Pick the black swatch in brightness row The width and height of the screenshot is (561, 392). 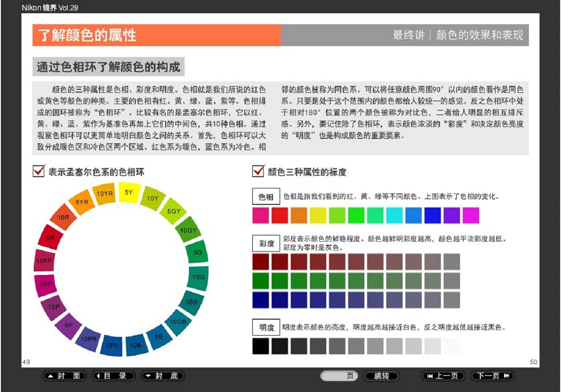click(x=261, y=346)
